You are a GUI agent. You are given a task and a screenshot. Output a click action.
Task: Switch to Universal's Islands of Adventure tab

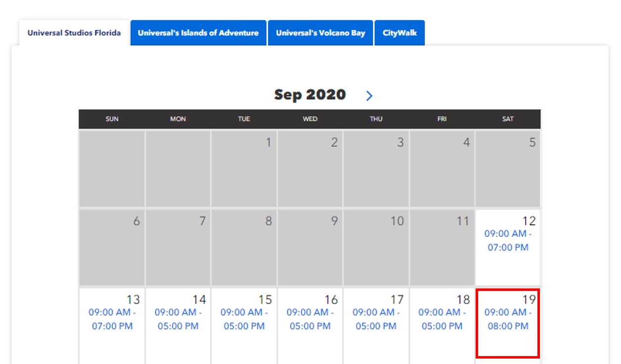pos(198,33)
